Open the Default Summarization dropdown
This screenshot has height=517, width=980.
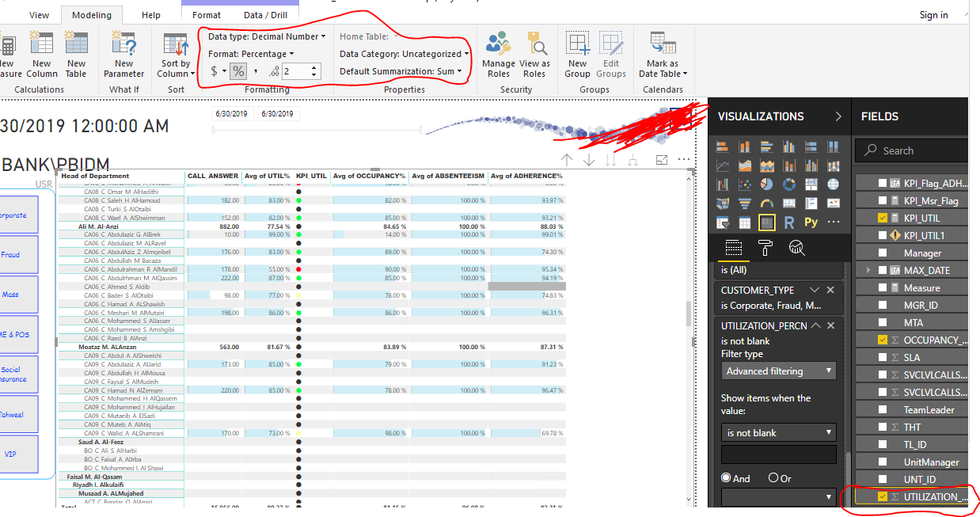pos(401,71)
